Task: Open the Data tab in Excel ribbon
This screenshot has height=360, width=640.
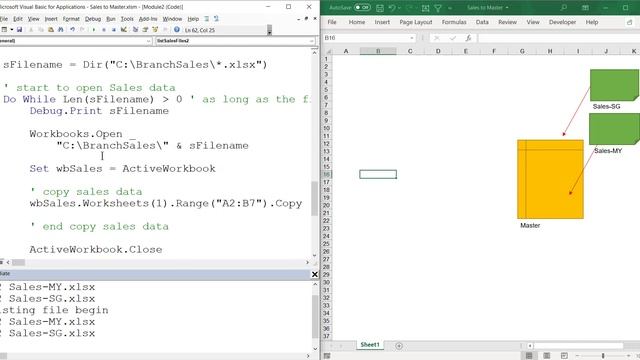Action: (482, 22)
